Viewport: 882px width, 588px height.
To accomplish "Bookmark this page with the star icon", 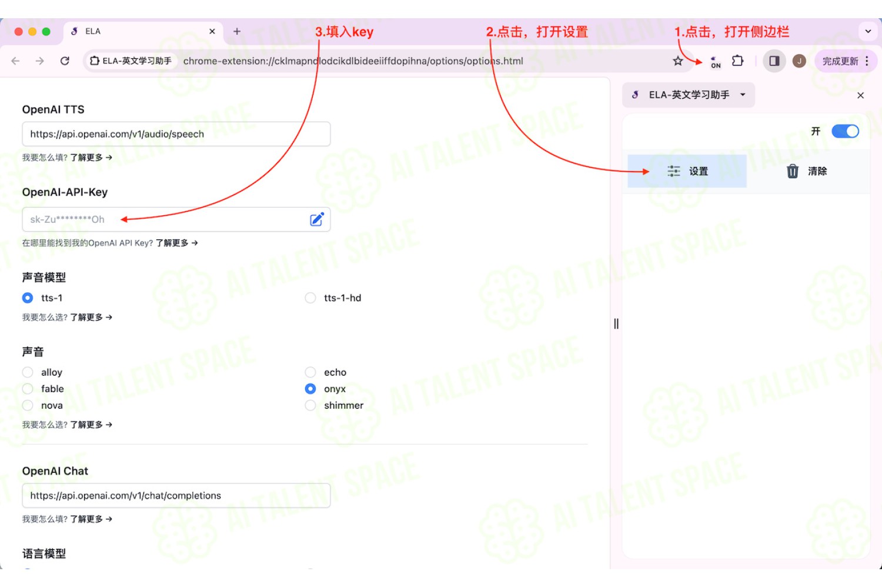I will click(x=678, y=61).
